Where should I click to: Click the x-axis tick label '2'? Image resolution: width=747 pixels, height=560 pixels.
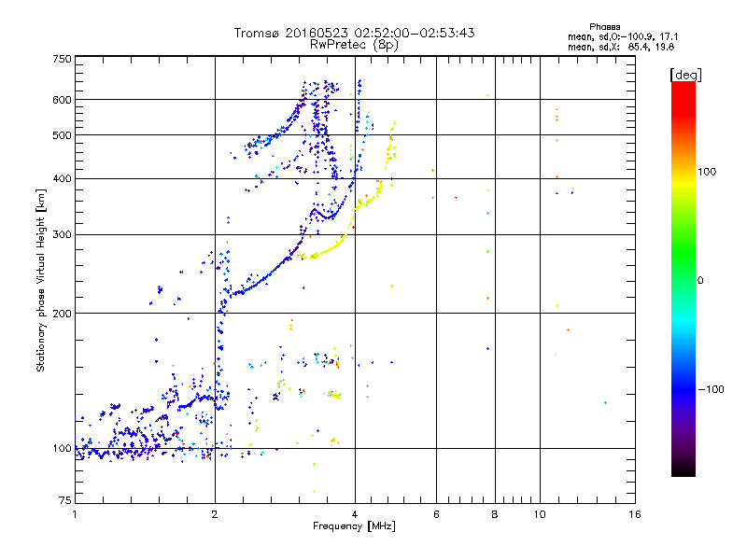coord(215,514)
